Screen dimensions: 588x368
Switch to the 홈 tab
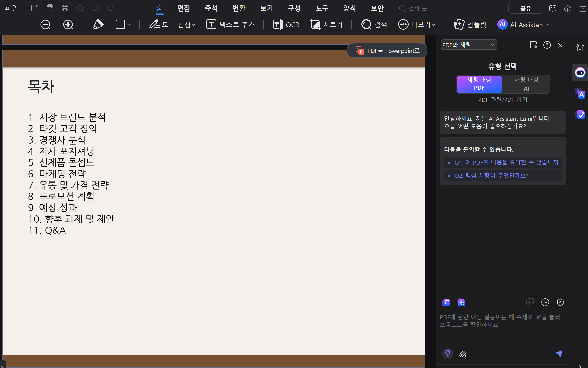click(x=159, y=8)
